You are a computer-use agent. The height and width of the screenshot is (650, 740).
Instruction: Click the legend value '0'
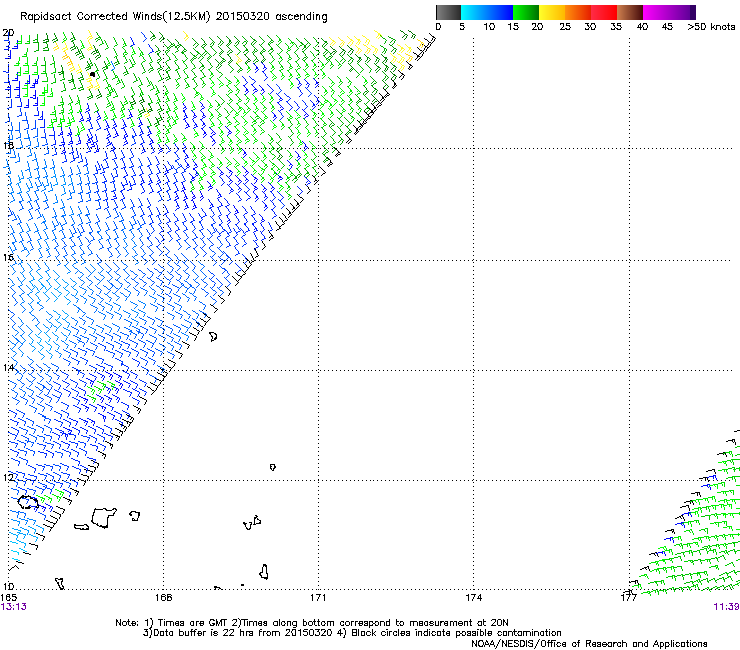tap(438, 27)
